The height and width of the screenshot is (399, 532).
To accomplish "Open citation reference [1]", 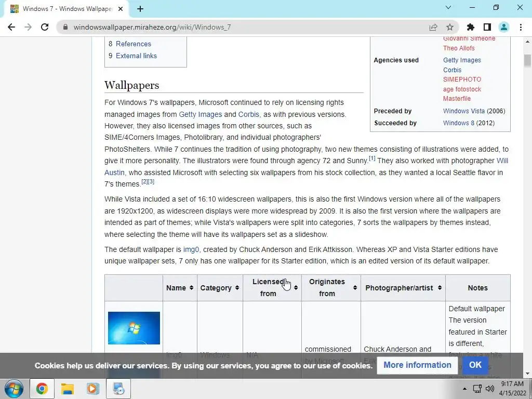I will pos(372,158).
